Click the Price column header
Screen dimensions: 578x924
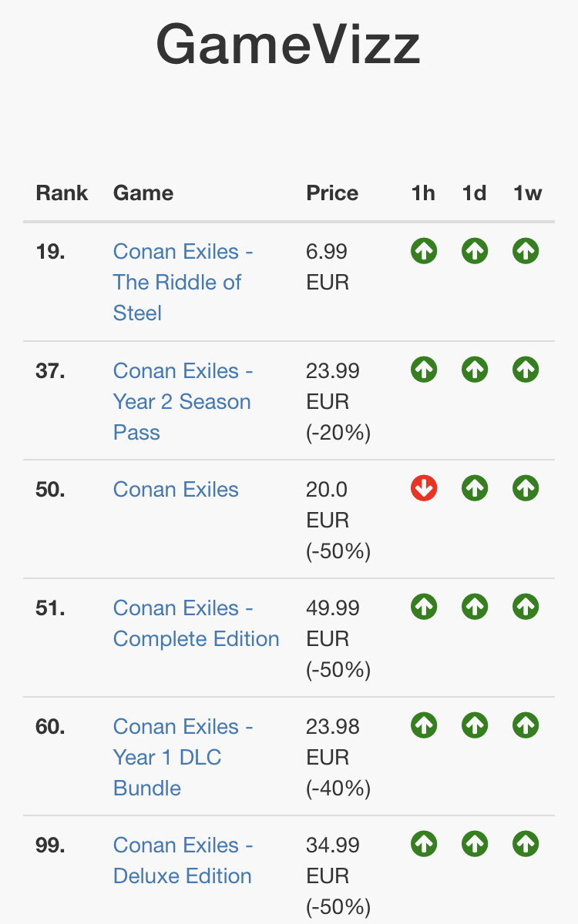(332, 192)
